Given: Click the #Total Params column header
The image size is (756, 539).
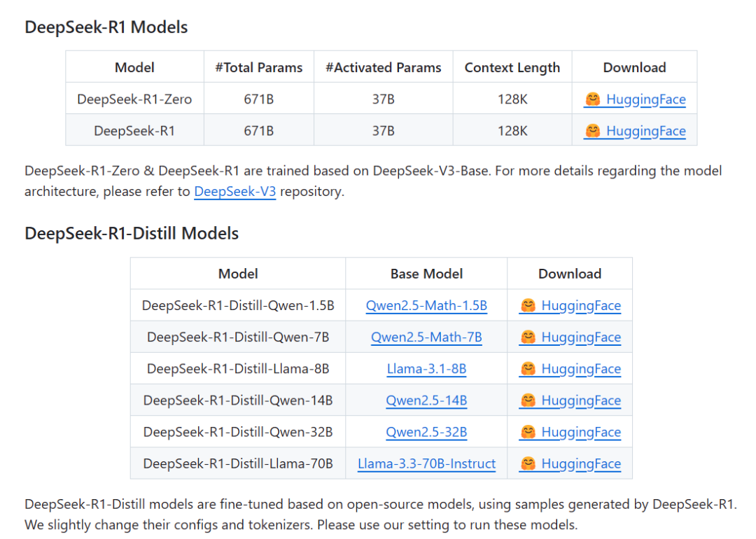Looking at the screenshot, I should click(259, 67).
